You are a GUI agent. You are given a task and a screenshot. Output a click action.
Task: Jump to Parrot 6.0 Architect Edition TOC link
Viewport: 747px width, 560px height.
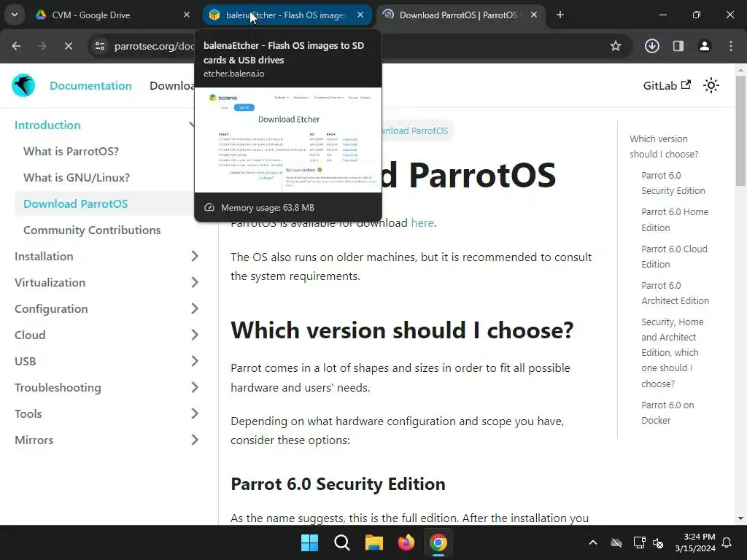pos(675,293)
